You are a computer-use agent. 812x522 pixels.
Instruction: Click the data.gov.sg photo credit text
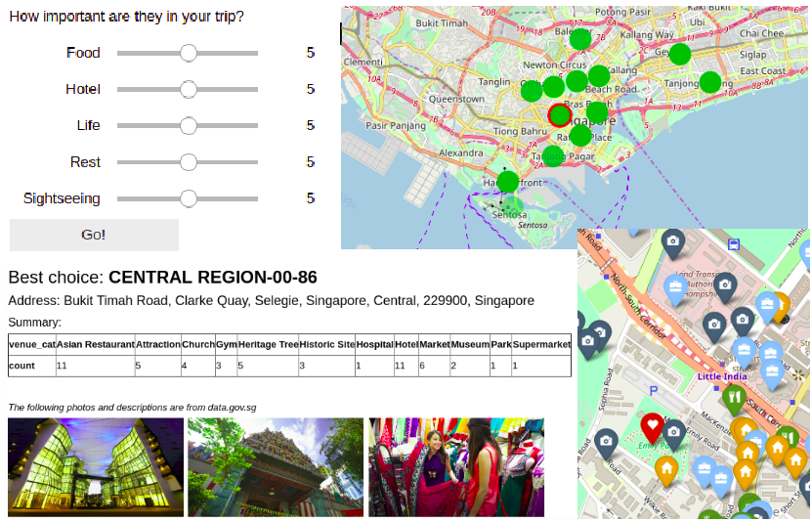click(x=132, y=408)
